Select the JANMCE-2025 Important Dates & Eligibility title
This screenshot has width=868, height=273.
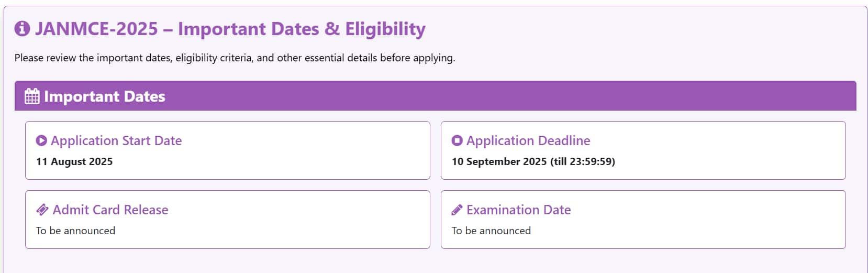tap(230, 29)
